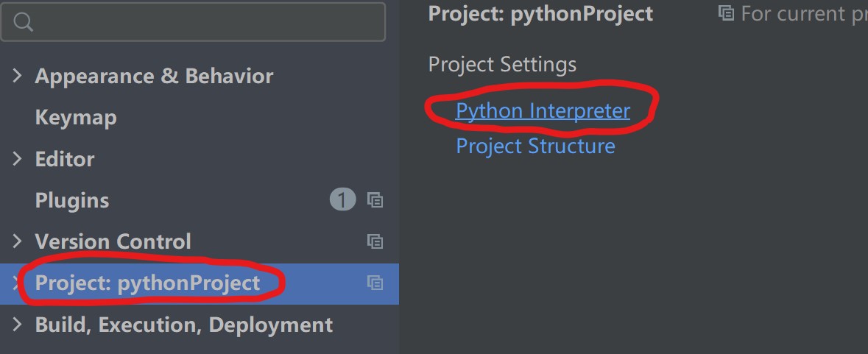
Task: Open the Plugins settings page
Action: (72, 200)
